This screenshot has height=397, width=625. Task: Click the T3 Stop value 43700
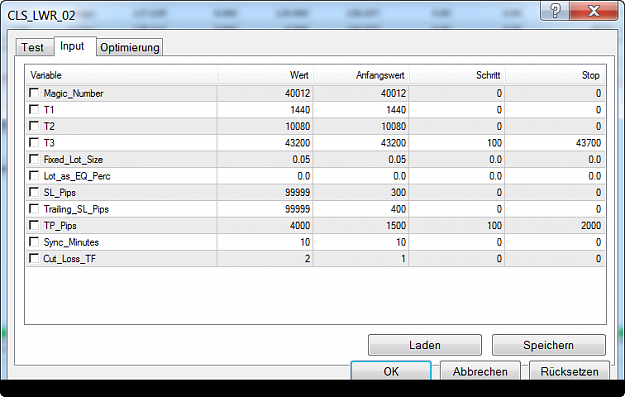tap(588, 143)
